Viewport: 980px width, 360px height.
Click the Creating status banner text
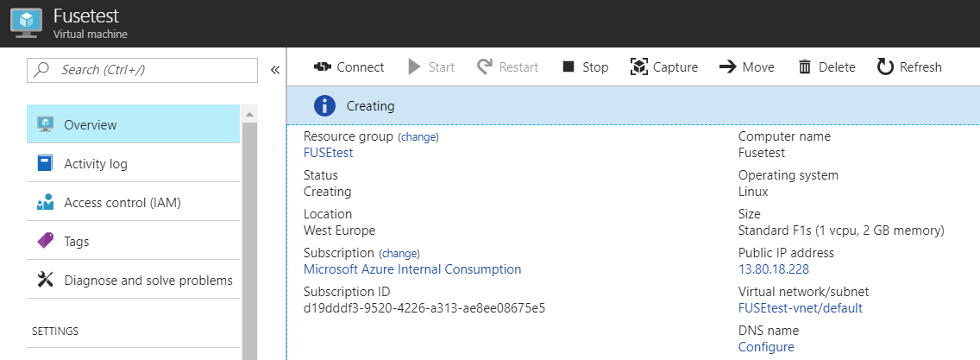click(371, 106)
